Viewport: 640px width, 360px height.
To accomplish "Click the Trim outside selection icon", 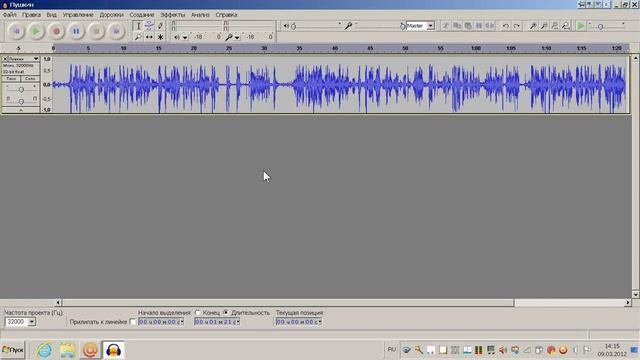I will (479, 26).
